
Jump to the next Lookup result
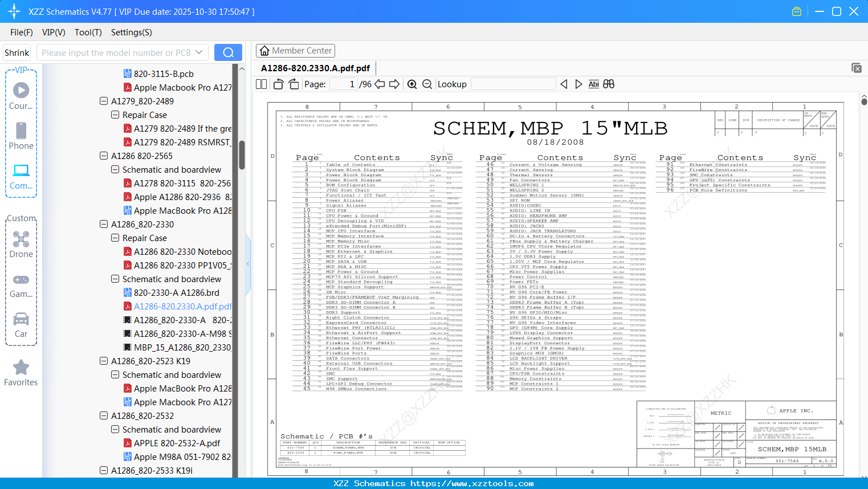click(578, 84)
